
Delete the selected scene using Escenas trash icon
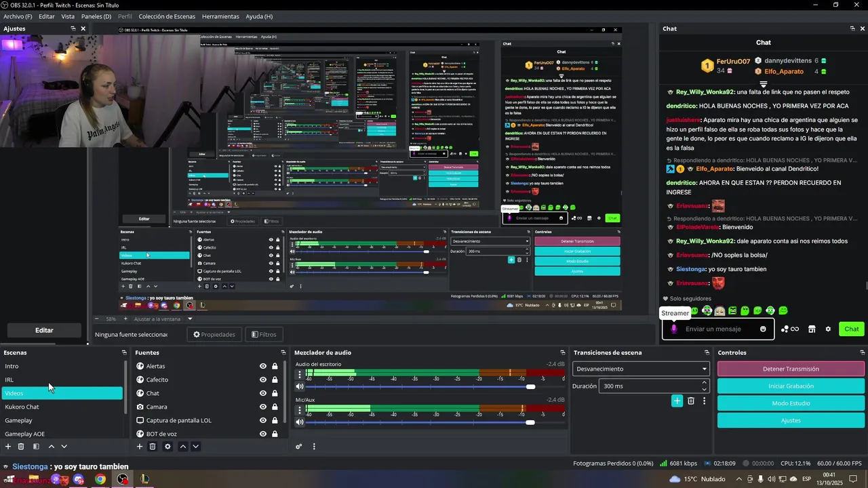(x=21, y=447)
